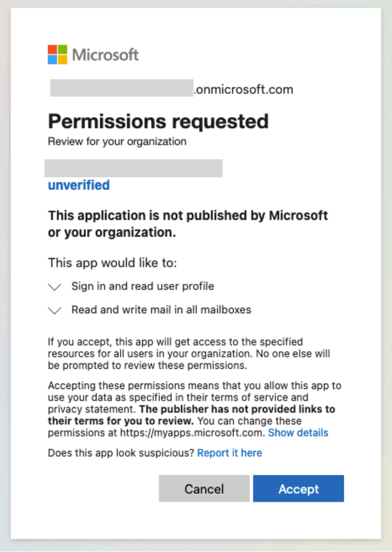Expand the 'Sign in and read user profile' entry
The height and width of the screenshot is (552, 392).
point(142,287)
